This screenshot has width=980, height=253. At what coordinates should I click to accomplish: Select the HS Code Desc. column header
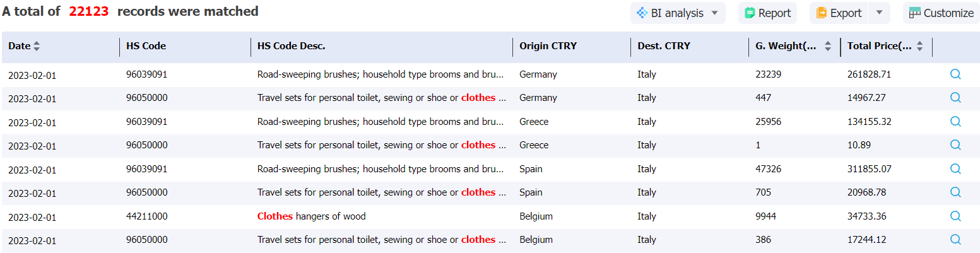pos(291,46)
